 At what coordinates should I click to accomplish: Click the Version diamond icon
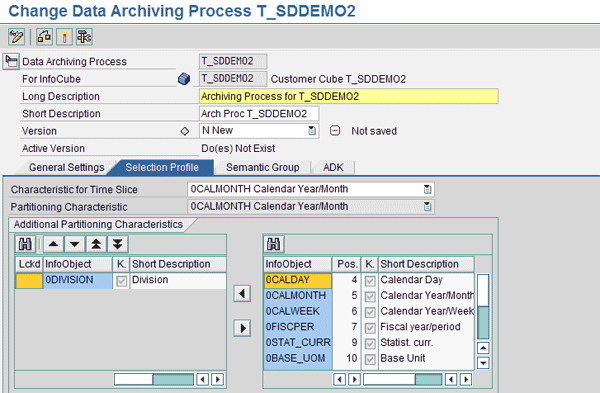pyautogui.click(x=185, y=131)
